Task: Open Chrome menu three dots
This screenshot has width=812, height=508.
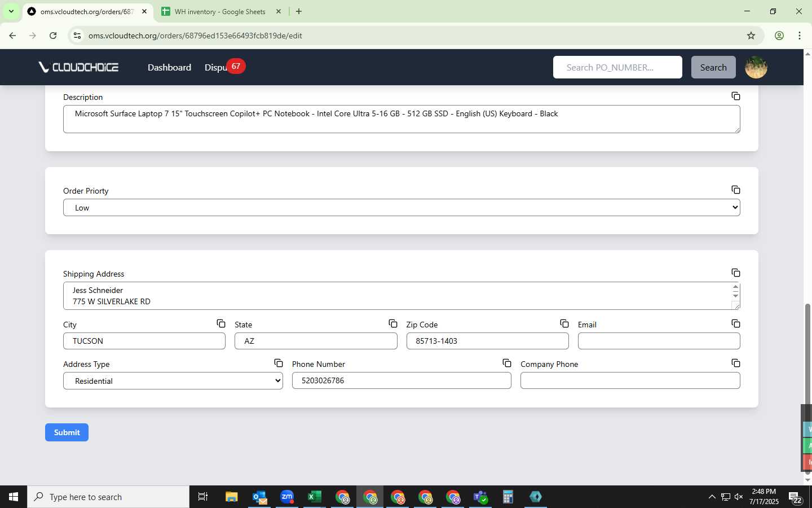Action: pyautogui.click(x=800, y=36)
